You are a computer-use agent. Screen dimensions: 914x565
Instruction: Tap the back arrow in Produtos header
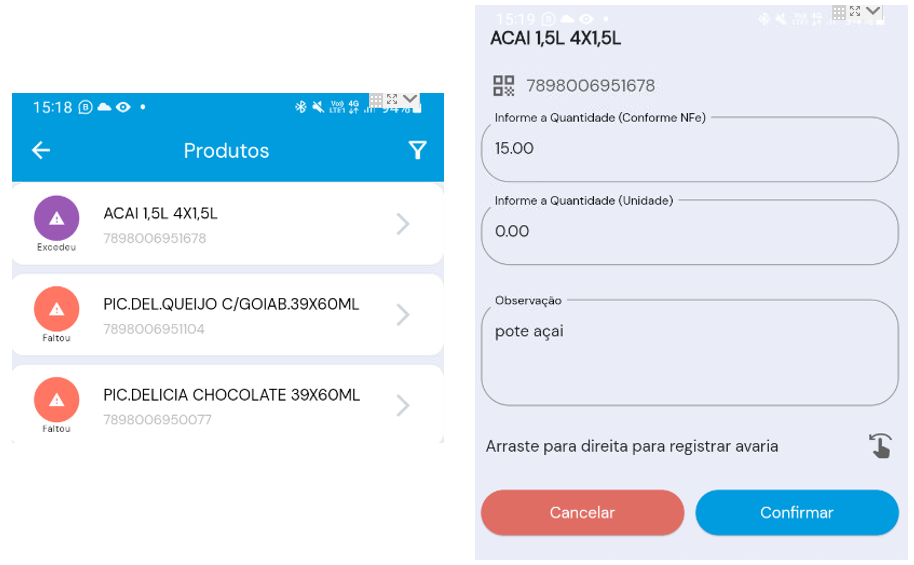point(40,150)
